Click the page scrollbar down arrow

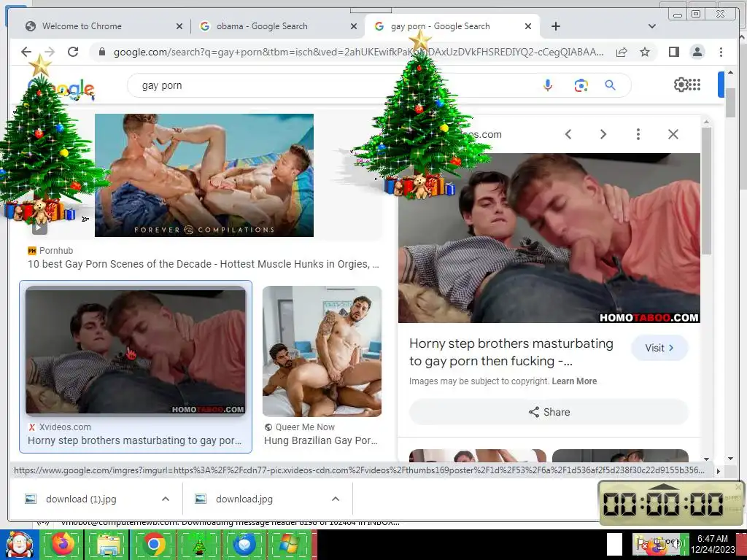click(x=731, y=459)
